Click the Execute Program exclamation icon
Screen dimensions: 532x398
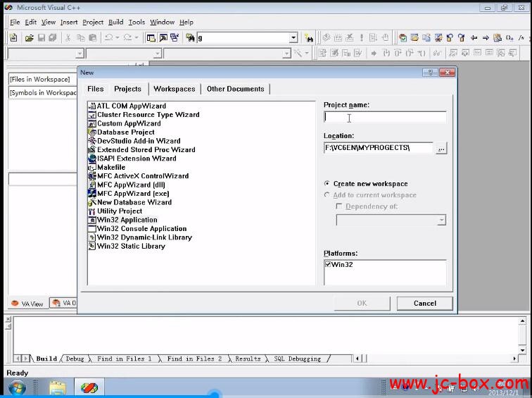click(x=362, y=38)
